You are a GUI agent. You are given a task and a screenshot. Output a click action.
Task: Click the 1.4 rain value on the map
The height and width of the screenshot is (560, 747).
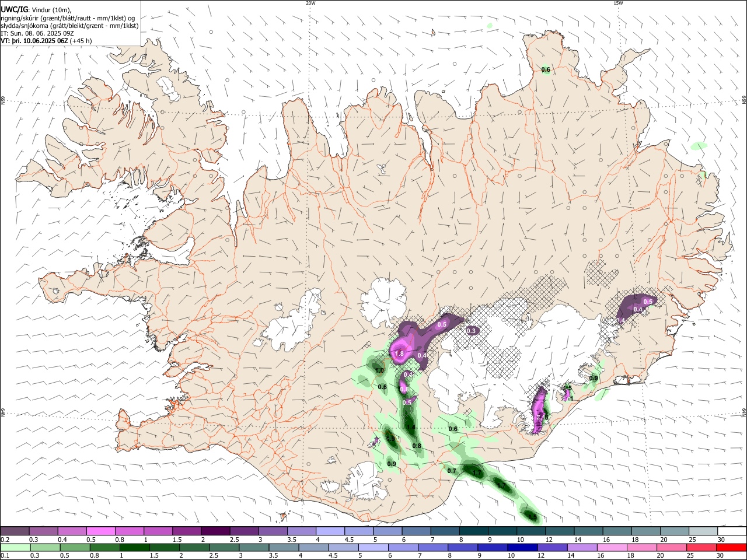coord(411,428)
